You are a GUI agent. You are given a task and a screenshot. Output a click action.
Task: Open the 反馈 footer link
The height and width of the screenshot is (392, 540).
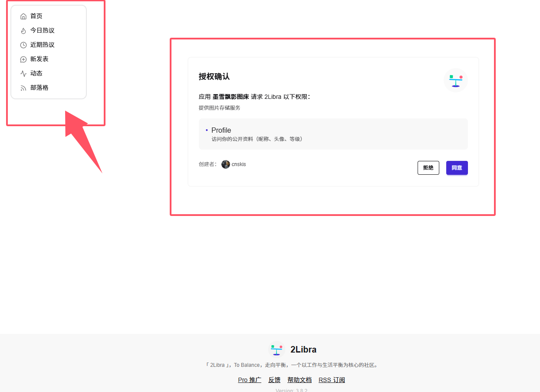click(274, 380)
